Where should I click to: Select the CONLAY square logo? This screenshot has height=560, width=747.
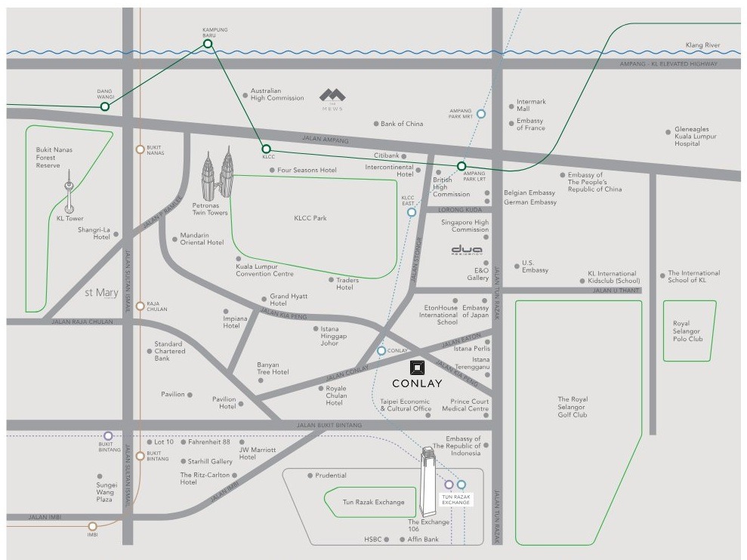418,368
